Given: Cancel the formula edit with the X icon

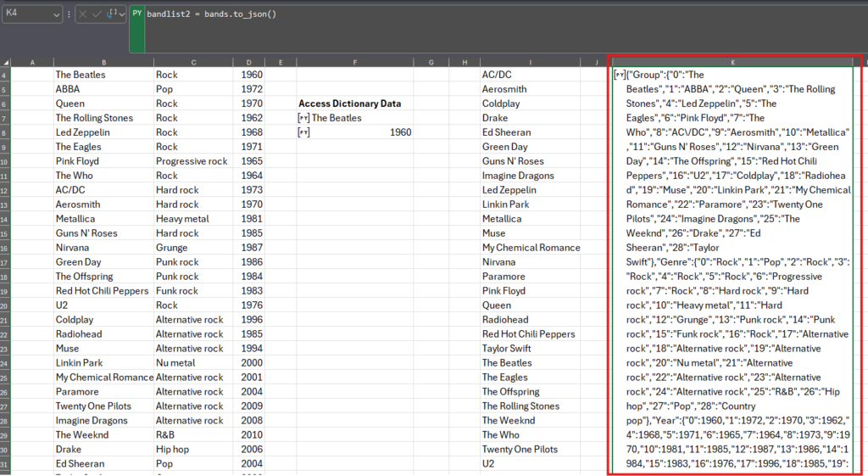Looking at the screenshot, I should click(x=83, y=14).
